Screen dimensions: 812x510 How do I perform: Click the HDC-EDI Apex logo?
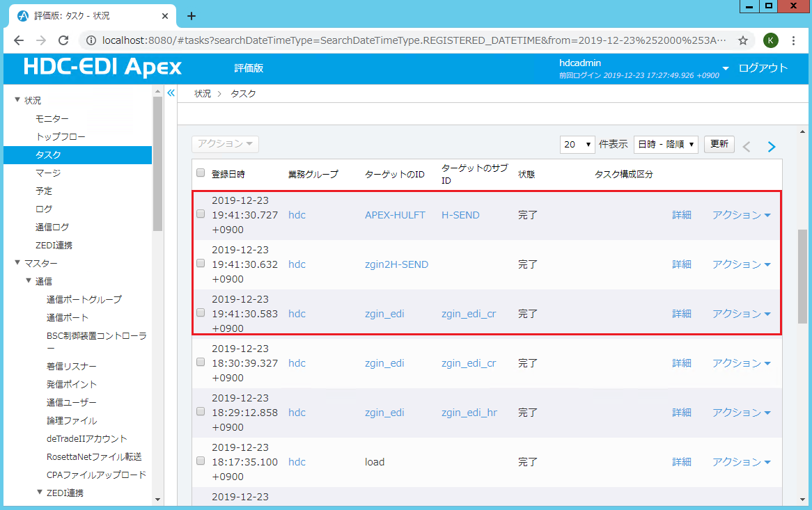pos(102,67)
